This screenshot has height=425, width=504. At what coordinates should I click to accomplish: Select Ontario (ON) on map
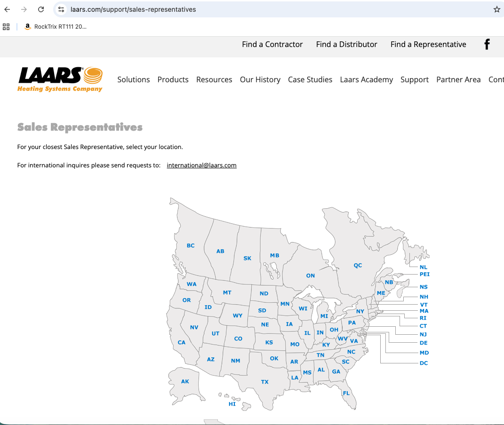[x=310, y=276]
